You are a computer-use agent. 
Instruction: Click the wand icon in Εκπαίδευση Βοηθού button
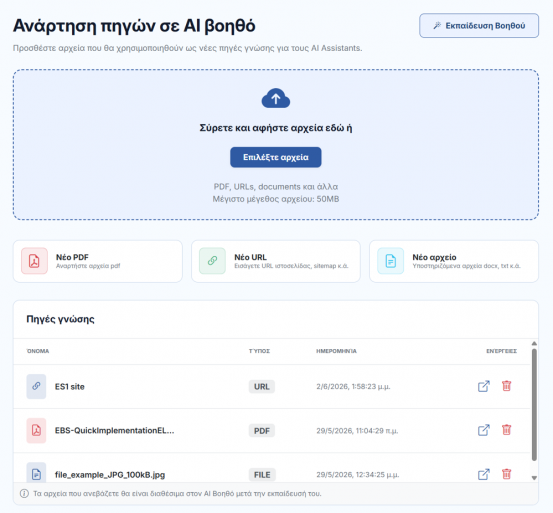[437, 25]
